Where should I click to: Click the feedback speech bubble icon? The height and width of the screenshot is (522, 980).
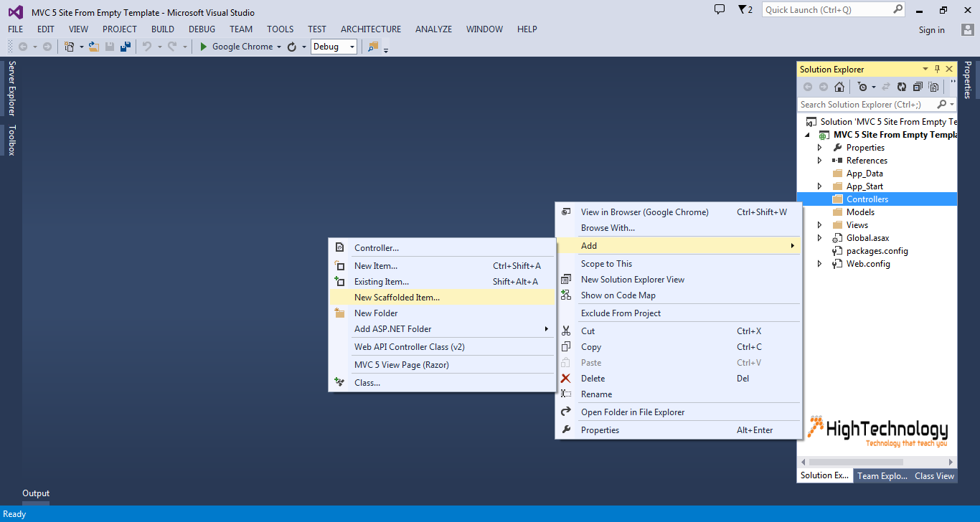[x=720, y=10]
